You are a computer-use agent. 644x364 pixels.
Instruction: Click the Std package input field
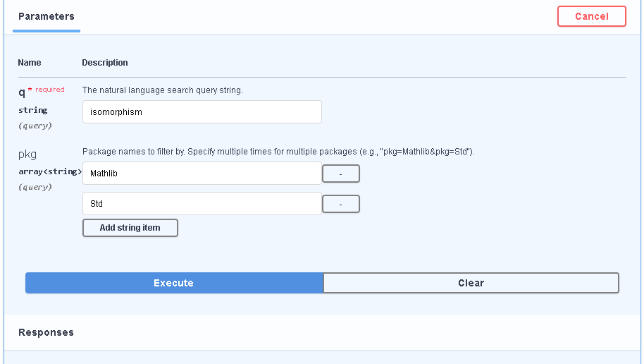[202, 204]
